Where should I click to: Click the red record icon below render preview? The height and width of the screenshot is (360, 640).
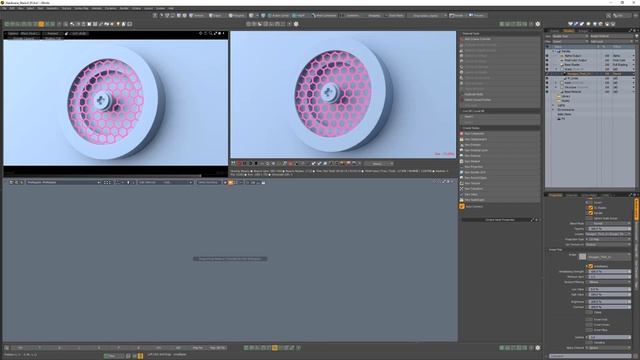(239, 164)
